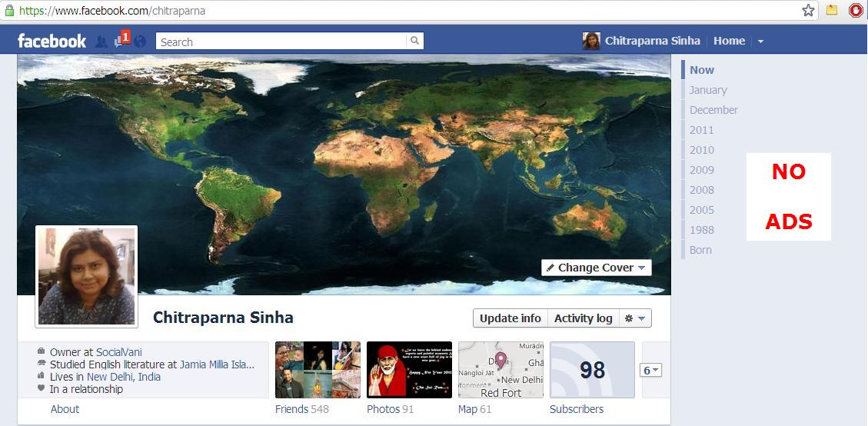Viewport: 868px width, 426px height.
Task: Click the photos thumbnail with Sai Baba
Action: click(x=410, y=370)
